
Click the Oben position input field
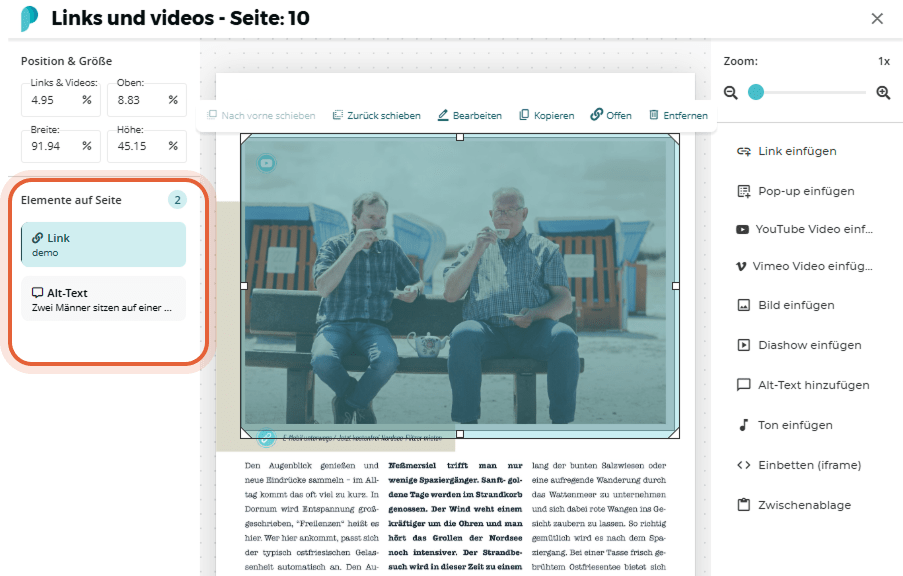tap(147, 100)
